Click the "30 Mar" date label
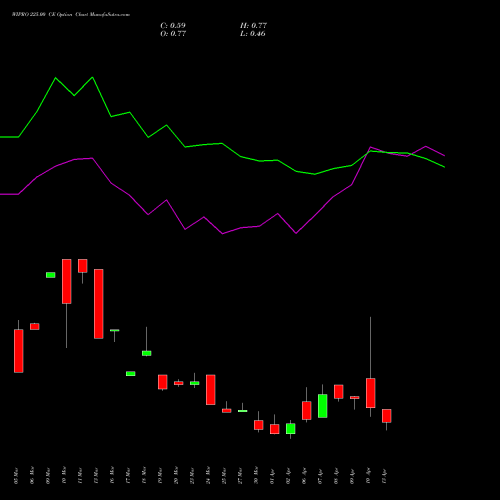 click(256, 476)
